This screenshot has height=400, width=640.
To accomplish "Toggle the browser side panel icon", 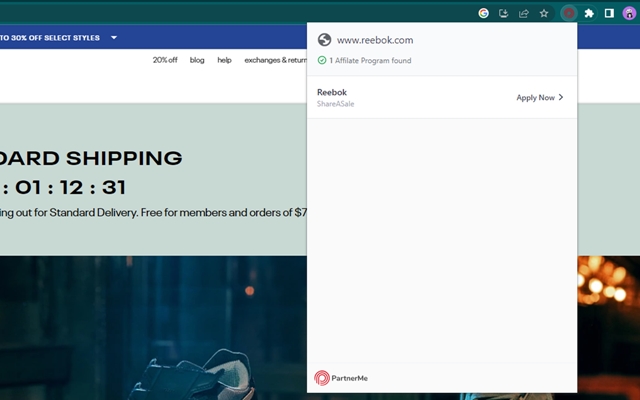I will point(609,13).
